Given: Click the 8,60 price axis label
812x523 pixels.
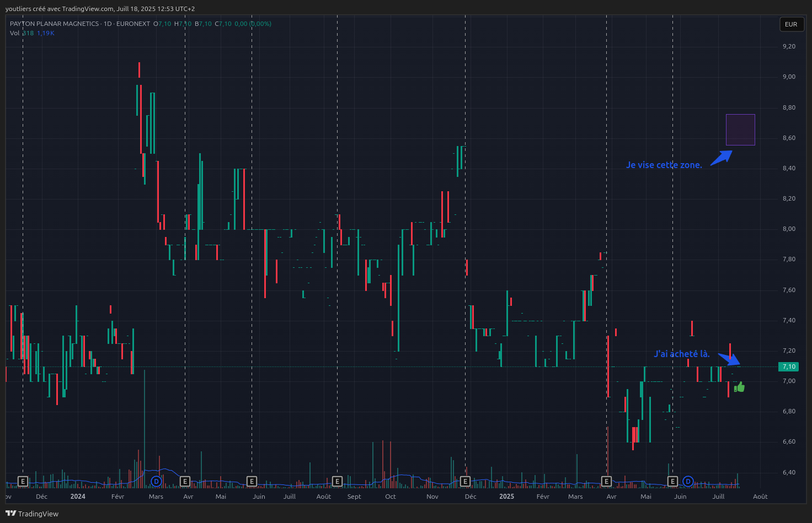Looking at the screenshot, I should (x=789, y=138).
